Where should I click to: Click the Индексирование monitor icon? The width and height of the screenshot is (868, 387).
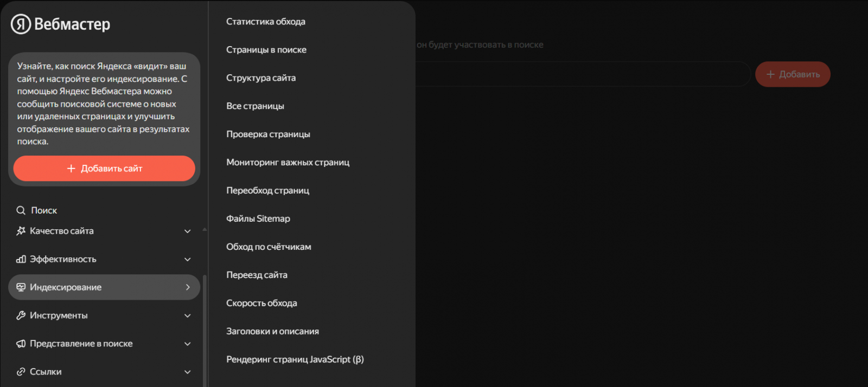21,287
